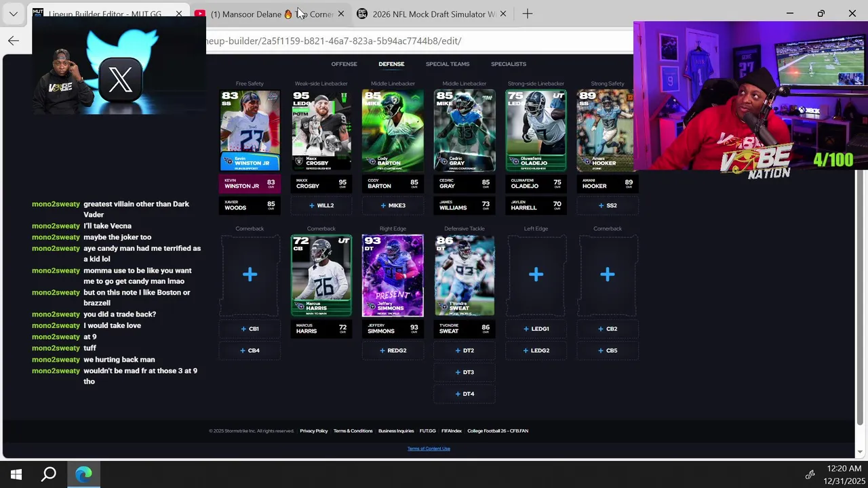Open Cedric Gray 85 card
Screen dimensions: 868x488
point(465,130)
